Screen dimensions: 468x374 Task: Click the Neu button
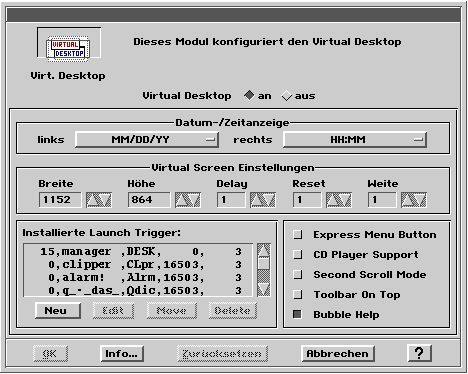coord(58,311)
